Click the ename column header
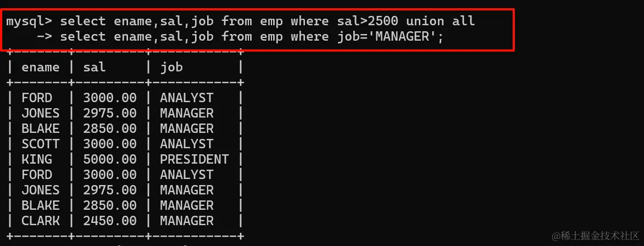The width and height of the screenshot is (644, 246). point(40,68)
